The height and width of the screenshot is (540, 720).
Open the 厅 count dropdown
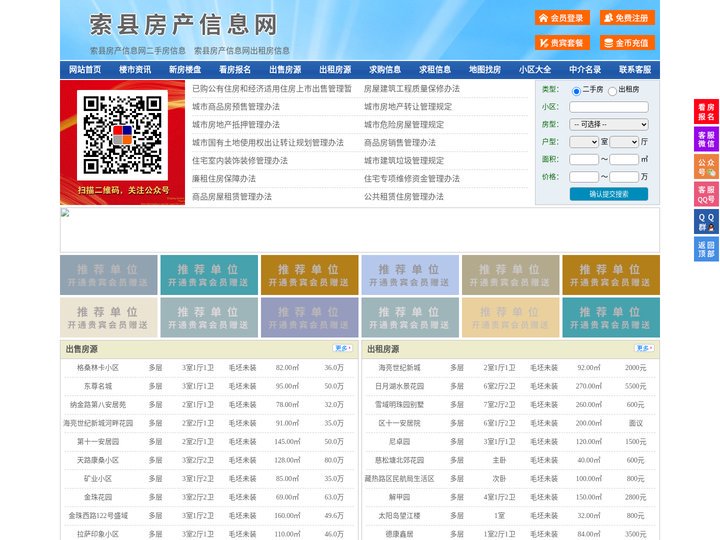click(624, 142)
